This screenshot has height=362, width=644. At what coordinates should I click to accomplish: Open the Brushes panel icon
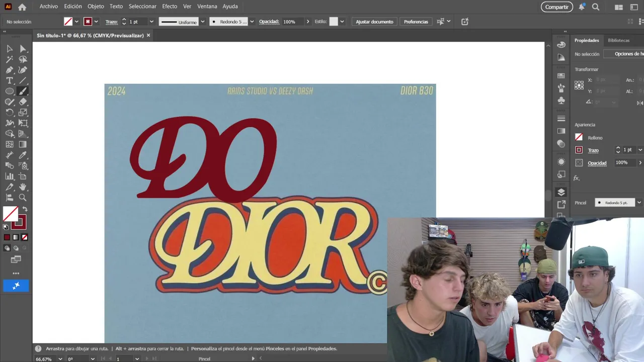coord(561,88)
